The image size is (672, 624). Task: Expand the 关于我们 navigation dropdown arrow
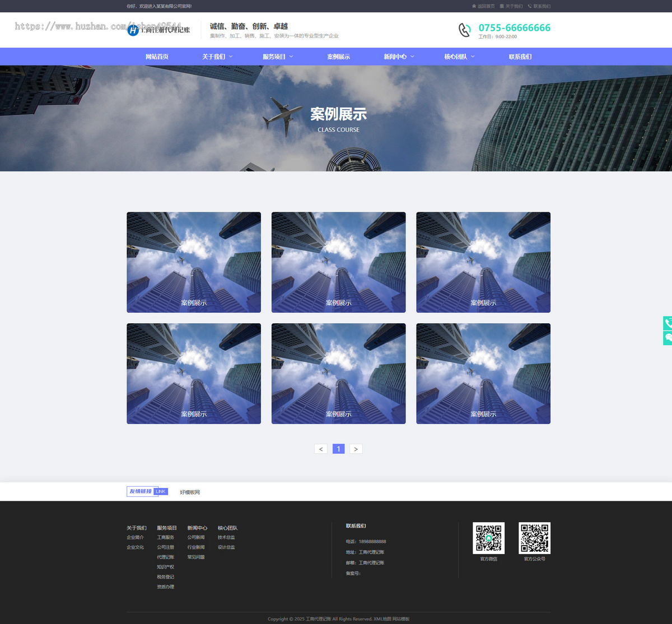pyautogui.click(x=231, y=57)
